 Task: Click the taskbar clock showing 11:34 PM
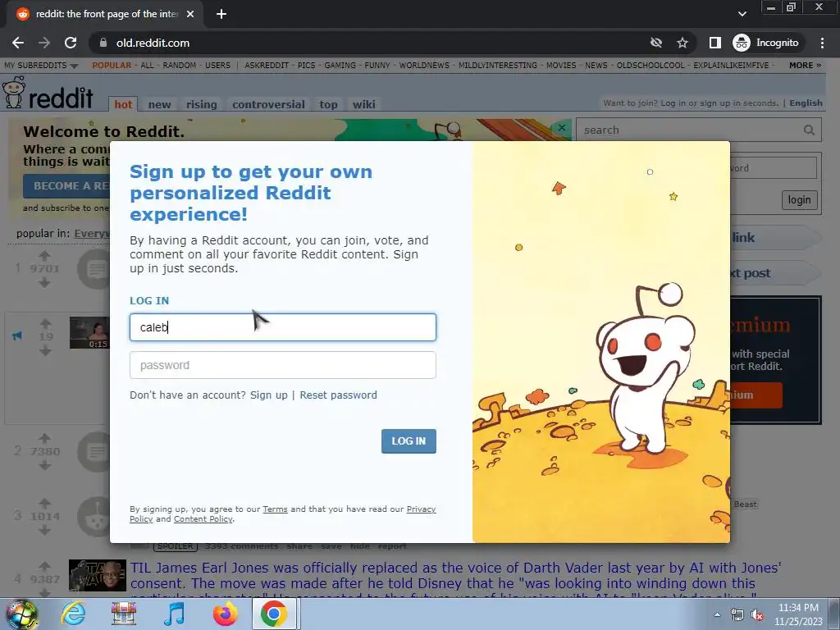point(798,614)
